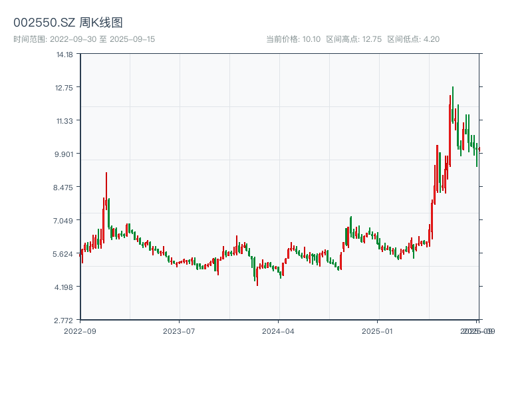
Task: Click the tallest green candle at the 12.75 peak
Action: click(x=453, y=105)
